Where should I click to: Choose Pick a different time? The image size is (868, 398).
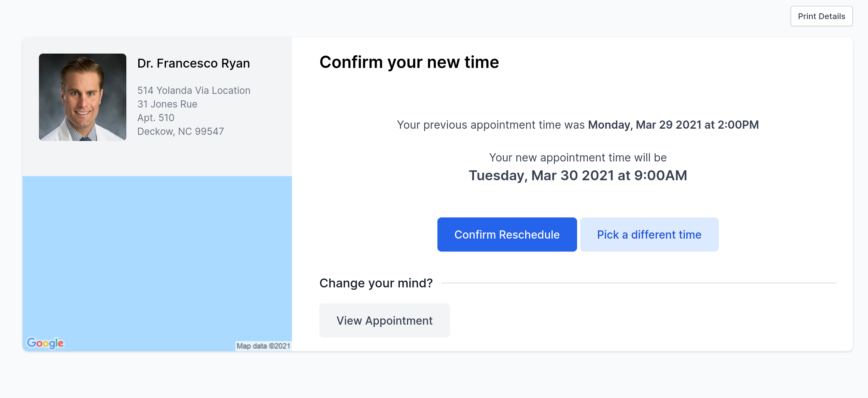click(x=649, y=234)
